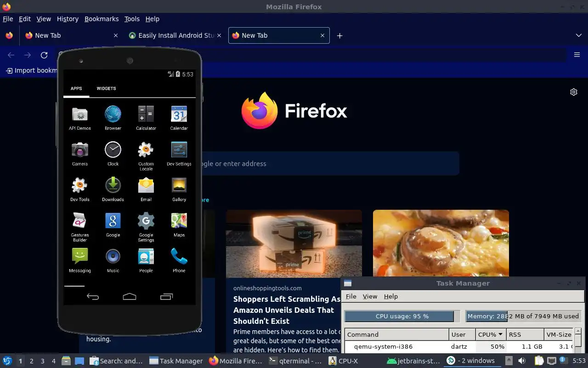Open Google Settings app
Viewport: 588px width, 368px height.
click(x=146, y=227)
